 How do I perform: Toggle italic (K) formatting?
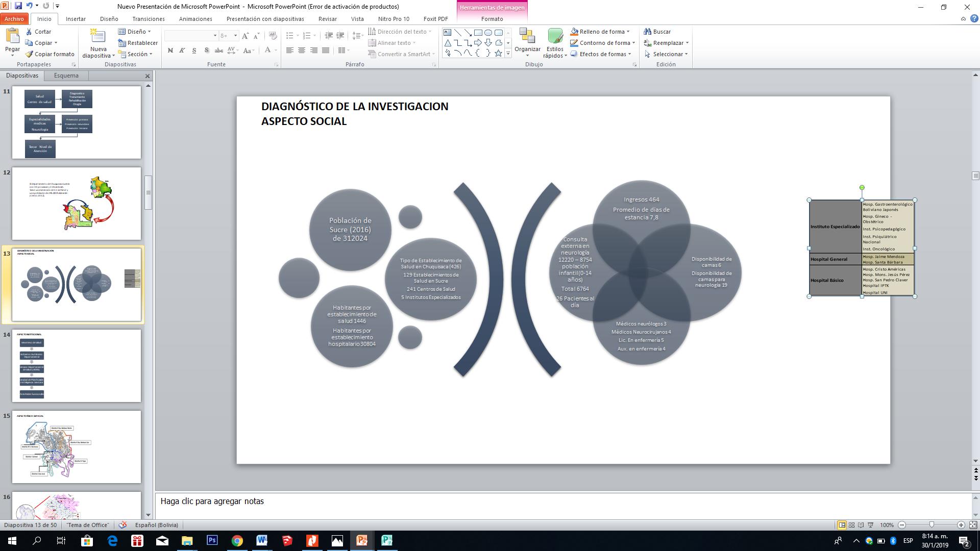coord(182,50)
